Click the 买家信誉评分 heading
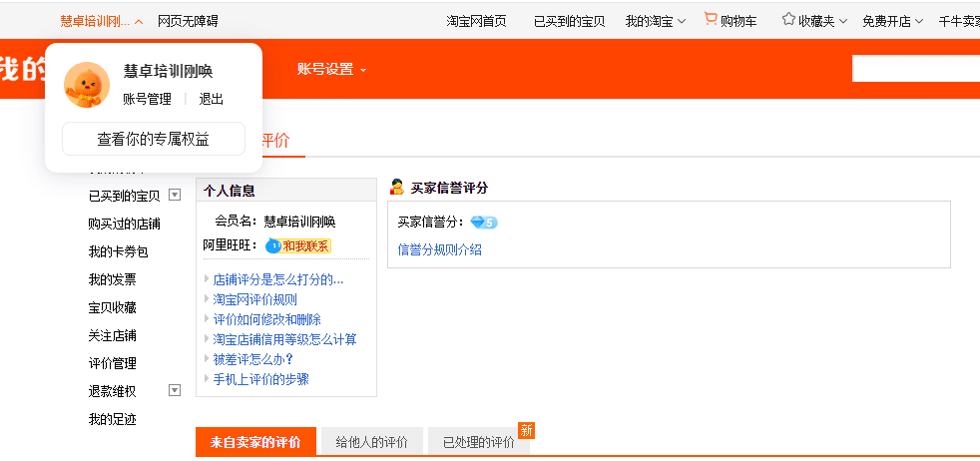 449,188
